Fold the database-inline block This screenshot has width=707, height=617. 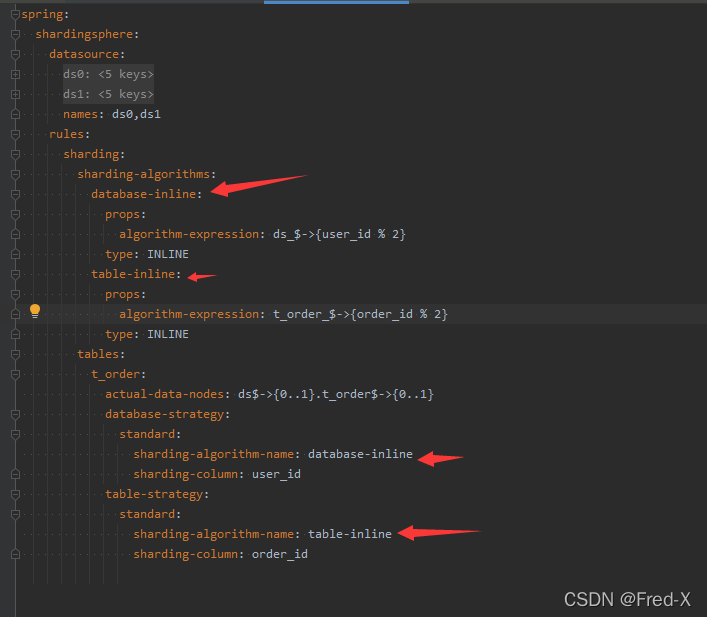point(15,194)
